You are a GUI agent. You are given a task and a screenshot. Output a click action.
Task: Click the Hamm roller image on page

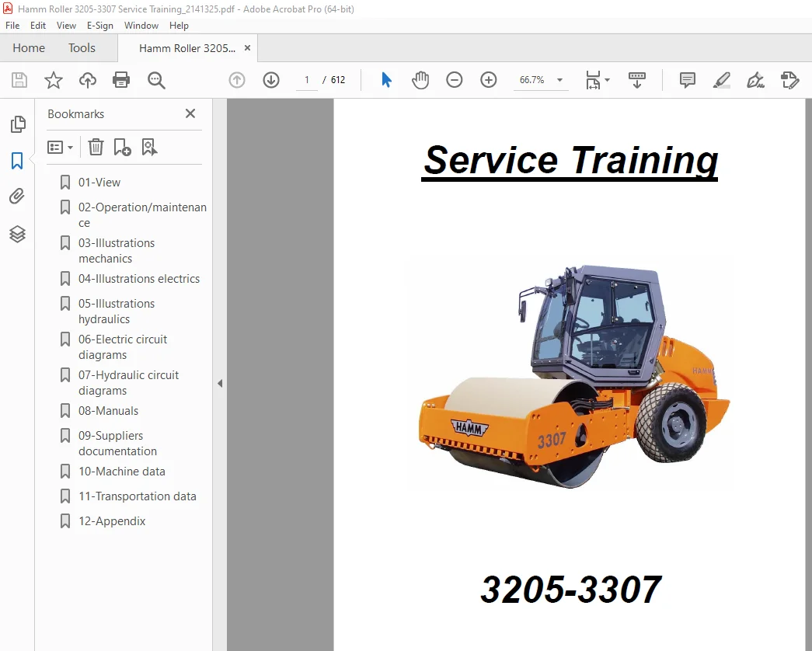573,377
